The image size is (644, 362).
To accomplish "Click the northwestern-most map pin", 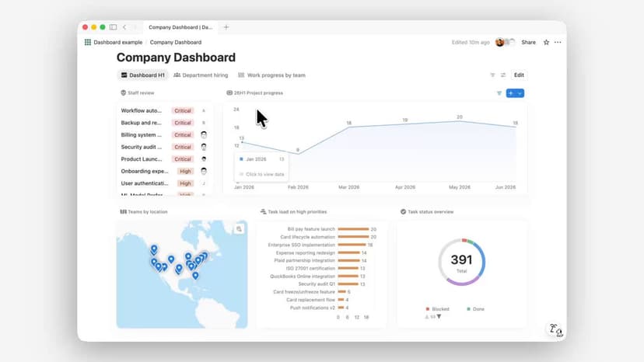I will pyautogui.click(x=154, y=249).
